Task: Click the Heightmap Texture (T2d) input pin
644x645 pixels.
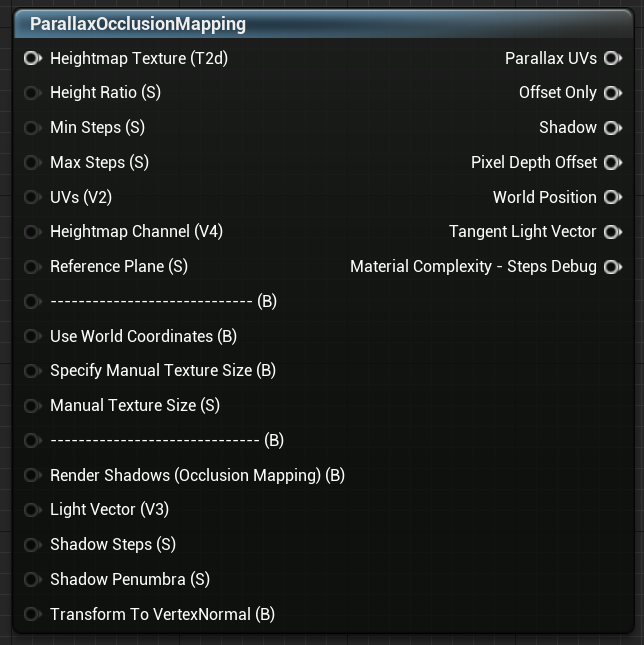Action: click(x=33, y=58)
